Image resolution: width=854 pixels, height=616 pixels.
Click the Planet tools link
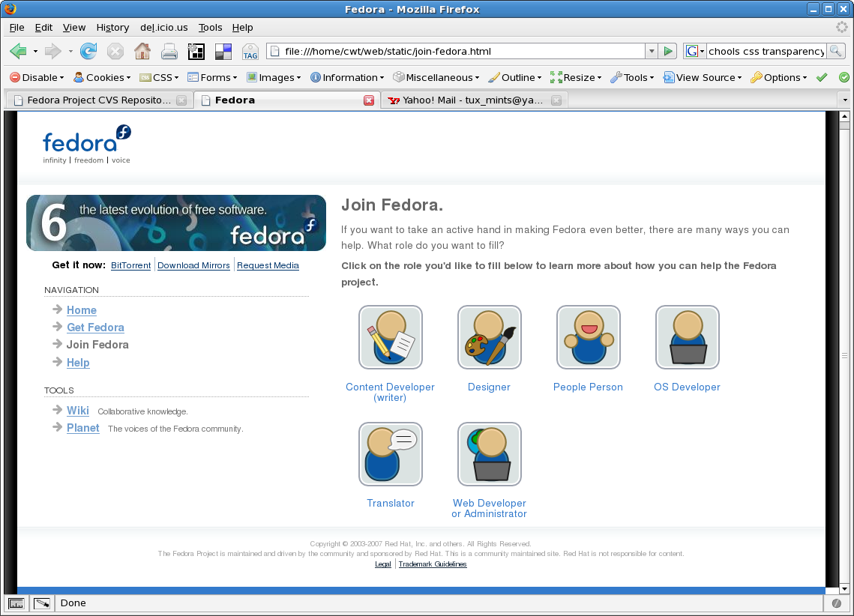tap(82, 428)
